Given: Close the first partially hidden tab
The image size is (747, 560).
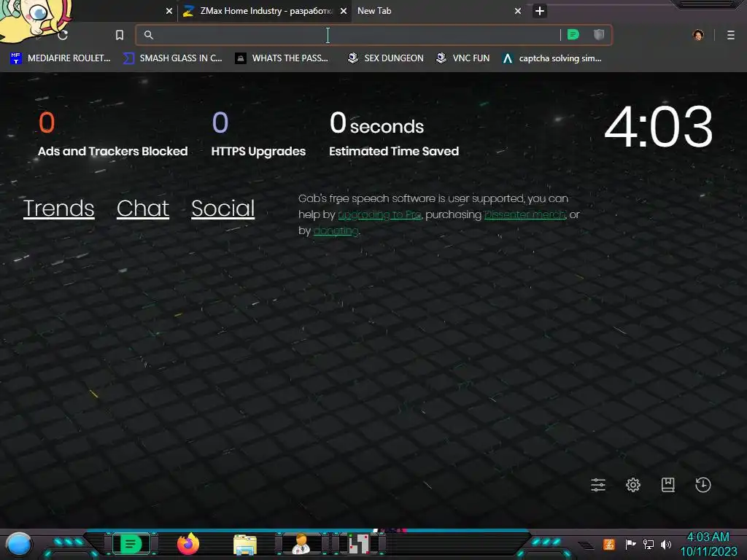Looking at the screenshot, I should 169,11.
